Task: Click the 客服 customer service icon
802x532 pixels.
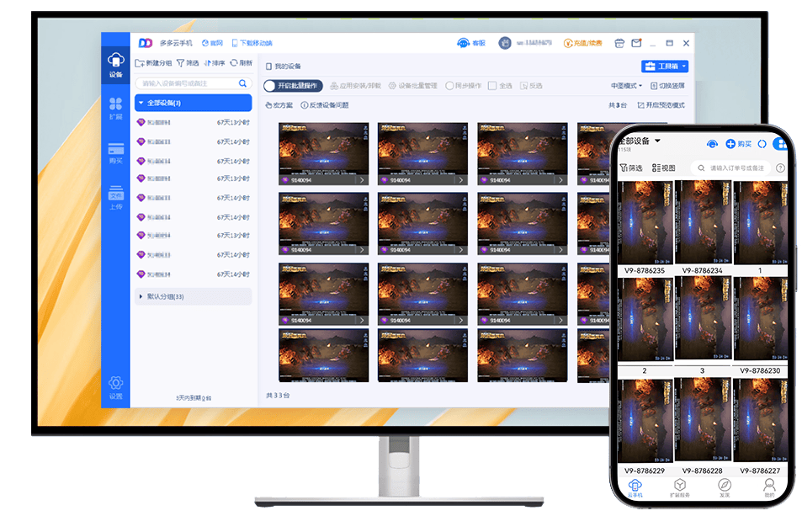Action: pyautogui.click(x=470, y=43)
